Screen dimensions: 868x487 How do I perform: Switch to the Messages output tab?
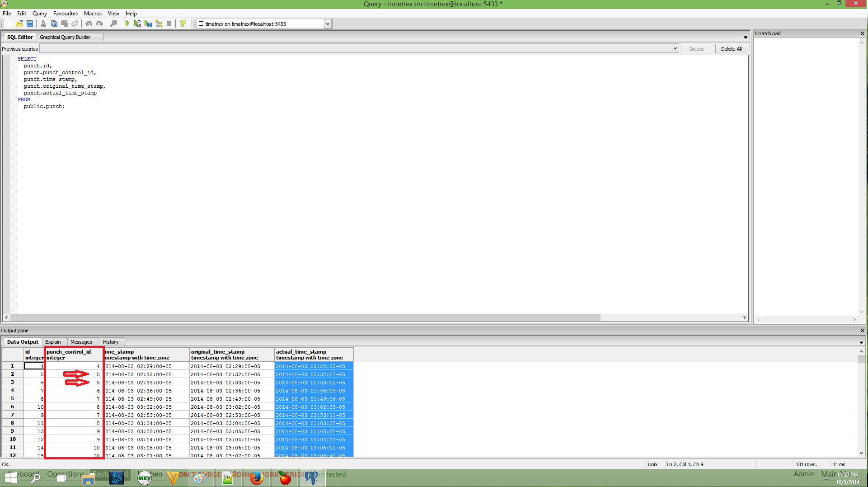coord(81,342)
